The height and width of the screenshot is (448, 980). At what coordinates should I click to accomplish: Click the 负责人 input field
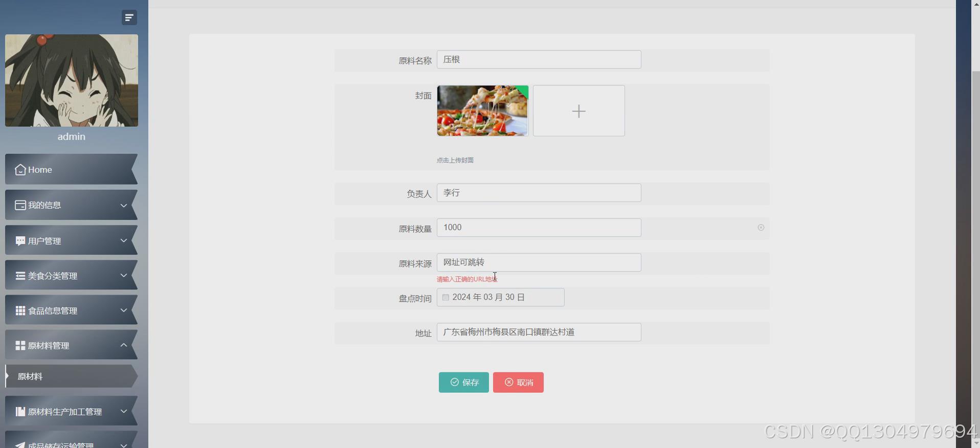point(539,193)
